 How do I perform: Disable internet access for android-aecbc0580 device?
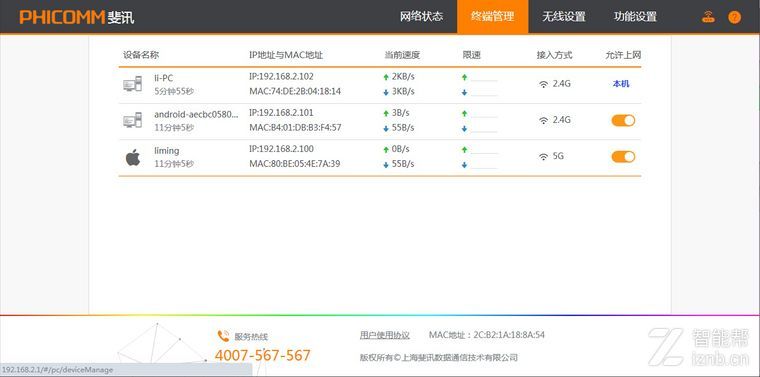coord(623,120)
